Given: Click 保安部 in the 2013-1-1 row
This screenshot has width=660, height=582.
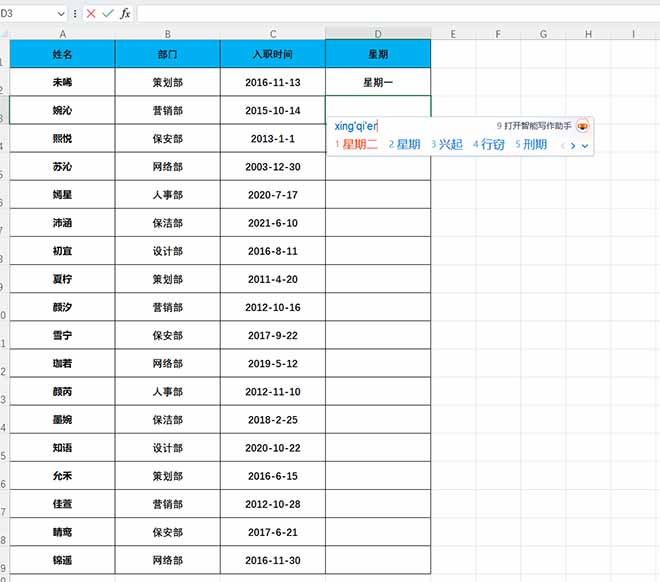Looking at the screenshot, I should [168, 138].
